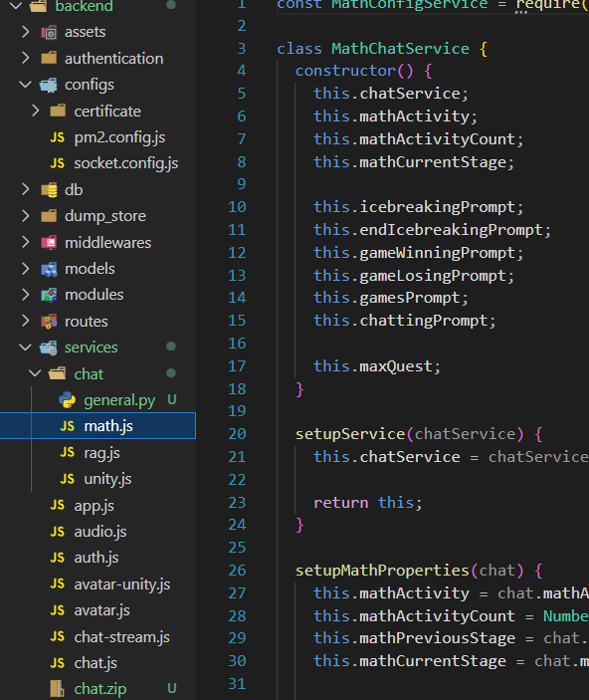This screenshot has height=700, width=589.
Task: Click the 'setupMathProperties' method name
Action: tap(382, 571)
